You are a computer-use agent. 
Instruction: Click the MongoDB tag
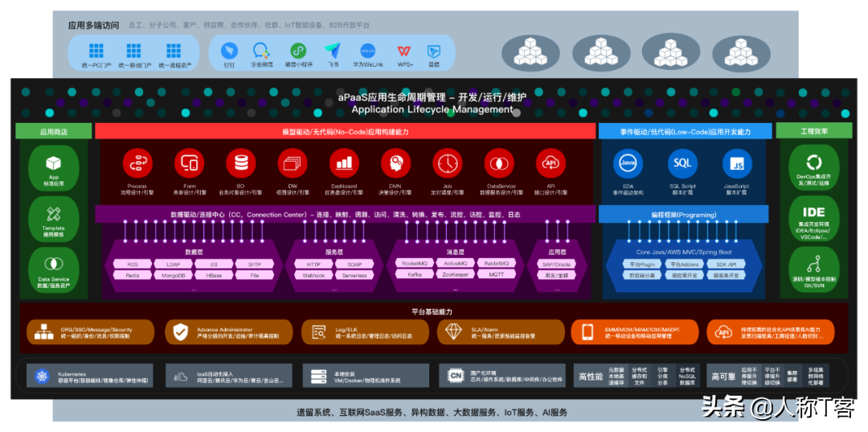(173, 274)
